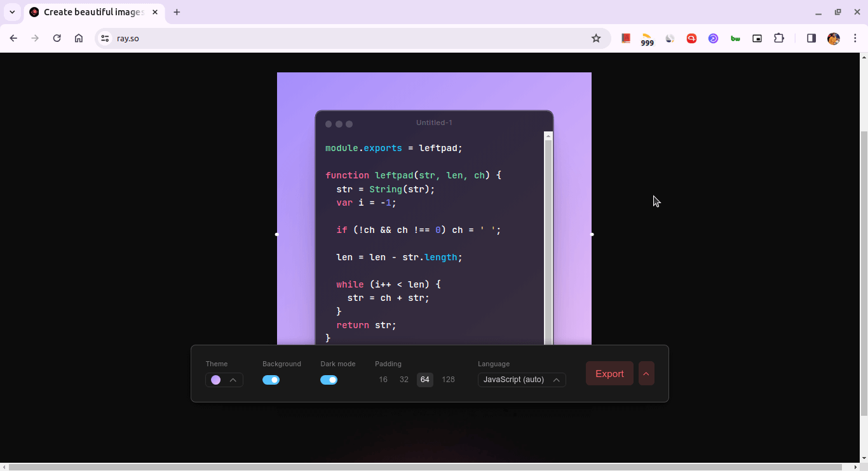This screenshot has width=868, height=471.
Task: Click the page vertical scrollbar thumb
Action: [864, 273]
